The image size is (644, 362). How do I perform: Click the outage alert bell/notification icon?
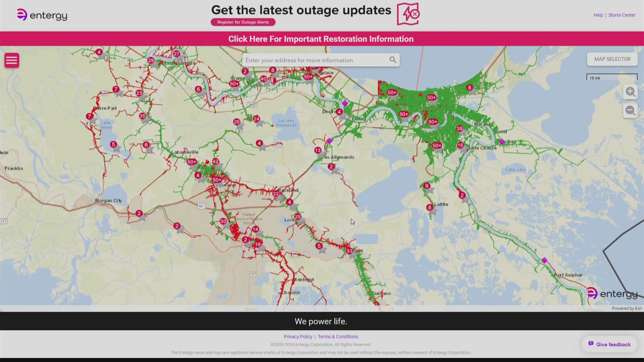[x=408, y=14]
